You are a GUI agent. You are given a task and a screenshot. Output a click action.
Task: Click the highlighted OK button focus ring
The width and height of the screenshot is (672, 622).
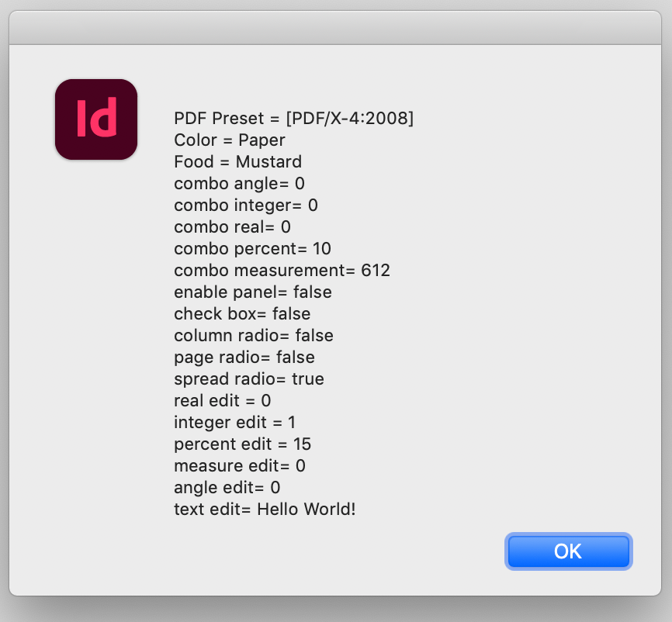click(568, 551)
